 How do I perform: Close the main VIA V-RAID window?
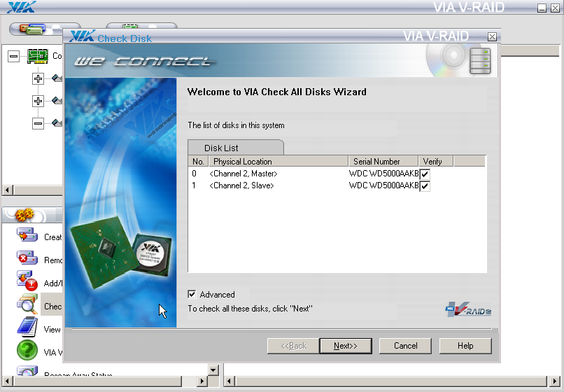[x=555, y=8]
